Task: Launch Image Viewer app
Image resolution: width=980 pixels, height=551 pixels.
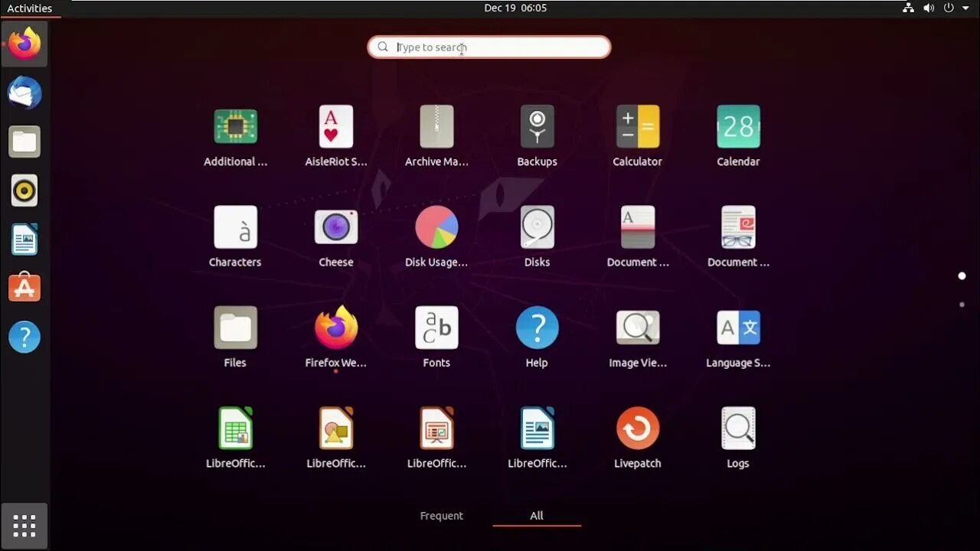Action: tap(638, 328)
